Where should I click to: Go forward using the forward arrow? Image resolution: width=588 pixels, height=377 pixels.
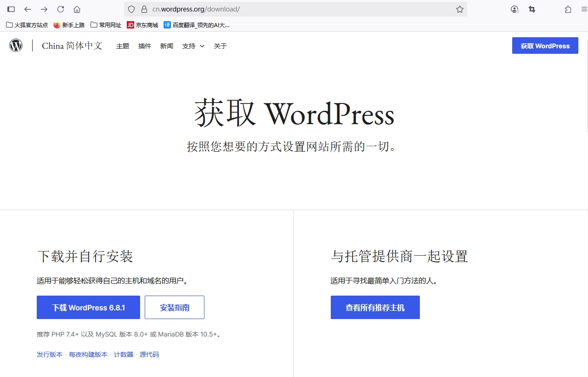44,9
